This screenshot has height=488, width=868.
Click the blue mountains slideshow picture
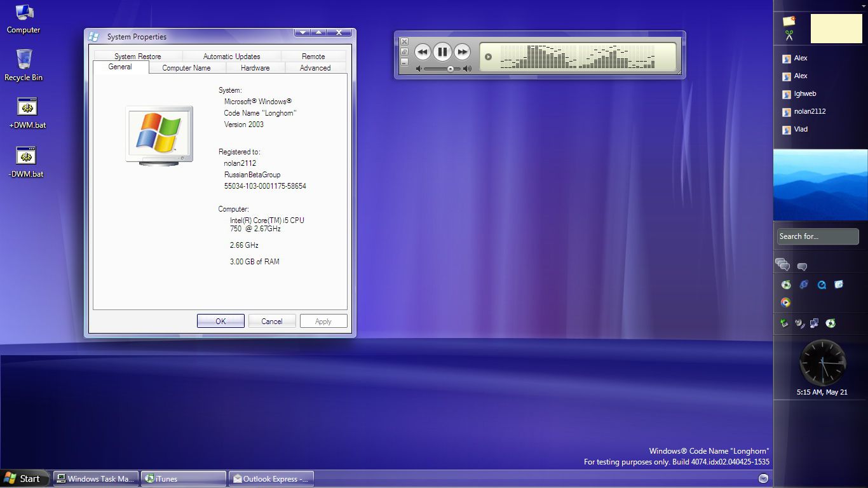coord(820,185)
